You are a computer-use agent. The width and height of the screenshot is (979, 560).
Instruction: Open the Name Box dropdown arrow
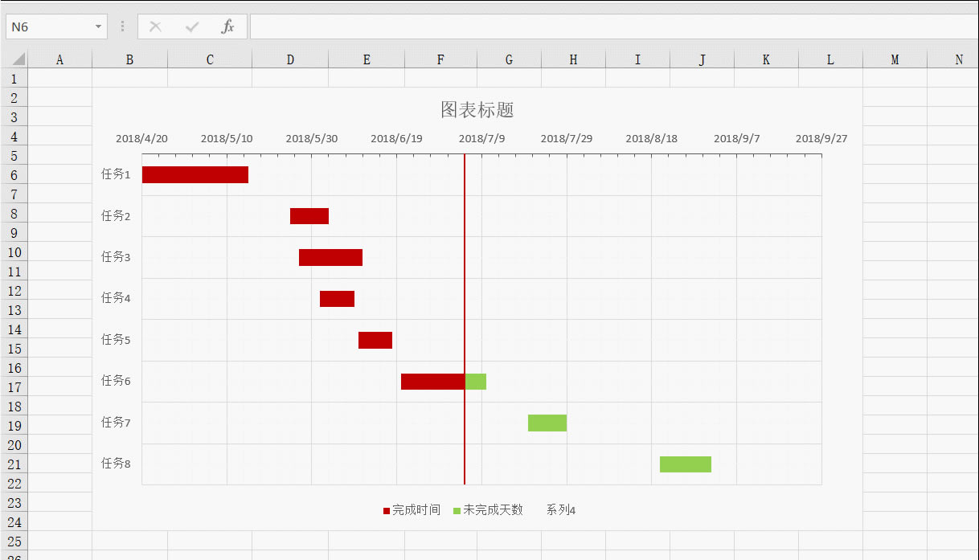pyautogui.click(x=99, y=27)
